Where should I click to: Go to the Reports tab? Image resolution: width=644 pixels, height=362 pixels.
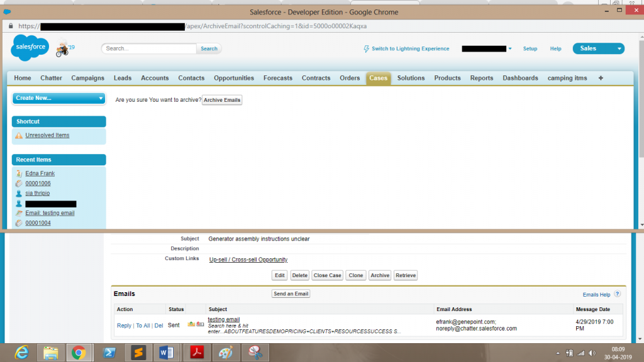pos(481,78)
